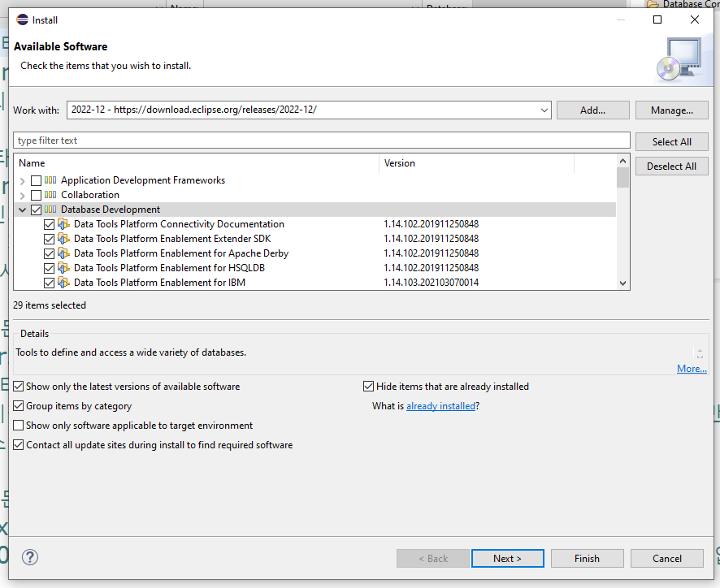The height and width of the screenshot is (588, 720).
Task: Click the Application Development Frameworks category icon
Action: [x=50, y=180]
